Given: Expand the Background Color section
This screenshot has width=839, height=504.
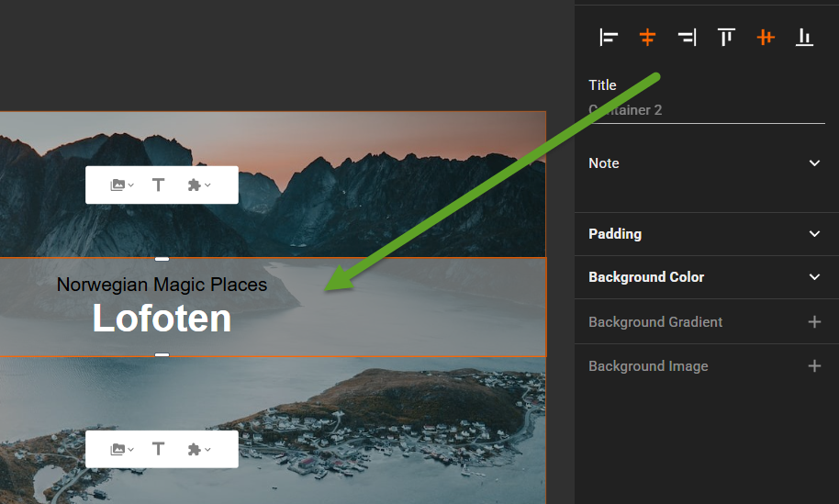Looking at the screenshot, I should coord(814,277).
